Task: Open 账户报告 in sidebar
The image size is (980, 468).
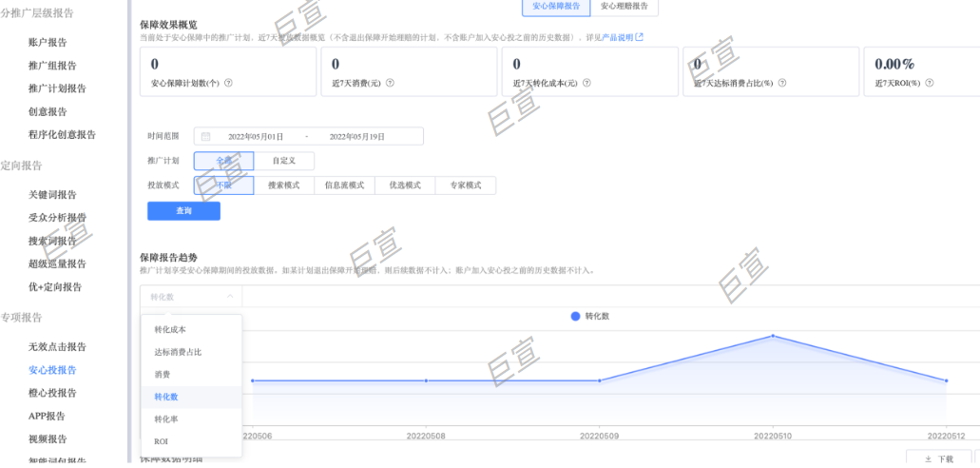Action: point(48,43)
